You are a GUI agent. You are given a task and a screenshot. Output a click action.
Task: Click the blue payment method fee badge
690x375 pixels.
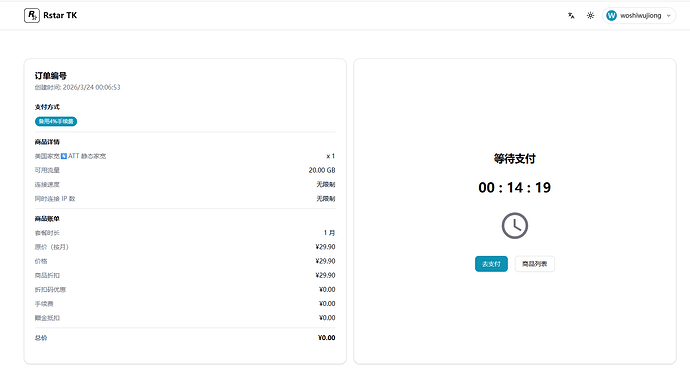pos(56,121)
